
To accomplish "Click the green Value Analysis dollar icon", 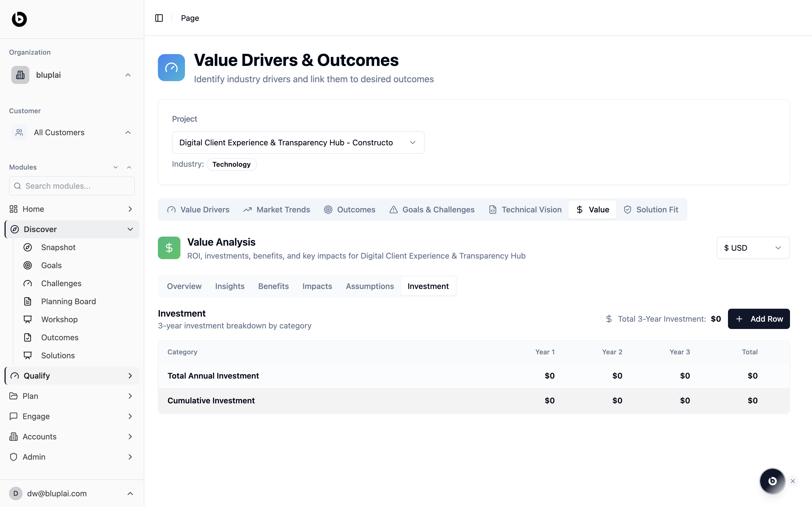I will point(169,248).
